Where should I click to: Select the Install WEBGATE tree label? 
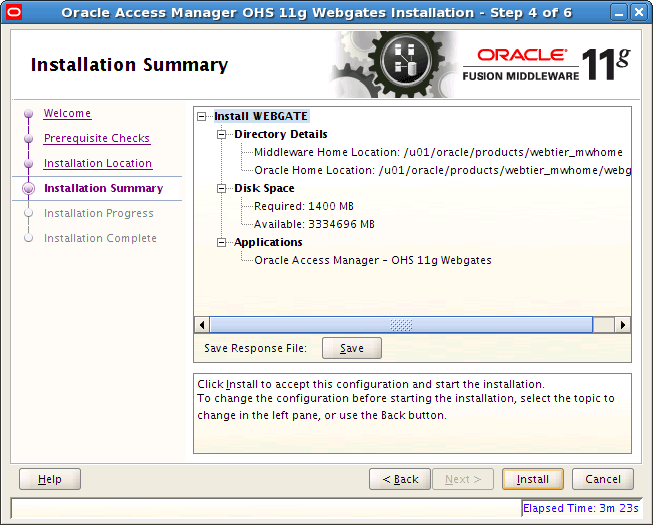click(261, 116)
